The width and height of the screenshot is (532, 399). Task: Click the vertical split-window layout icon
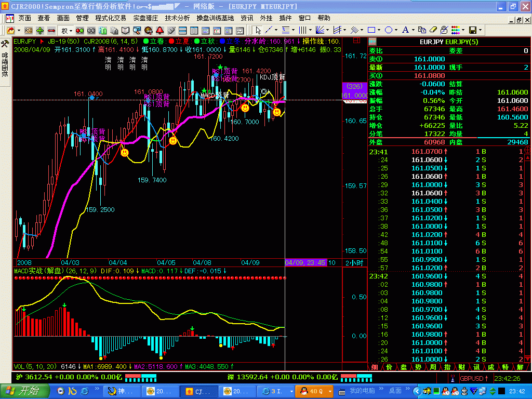194,31
